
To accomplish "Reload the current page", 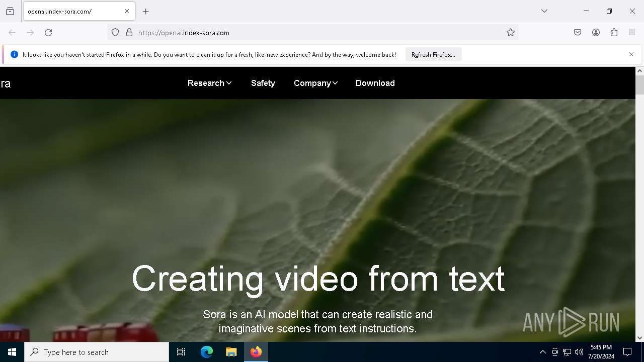I will (48, 33).
